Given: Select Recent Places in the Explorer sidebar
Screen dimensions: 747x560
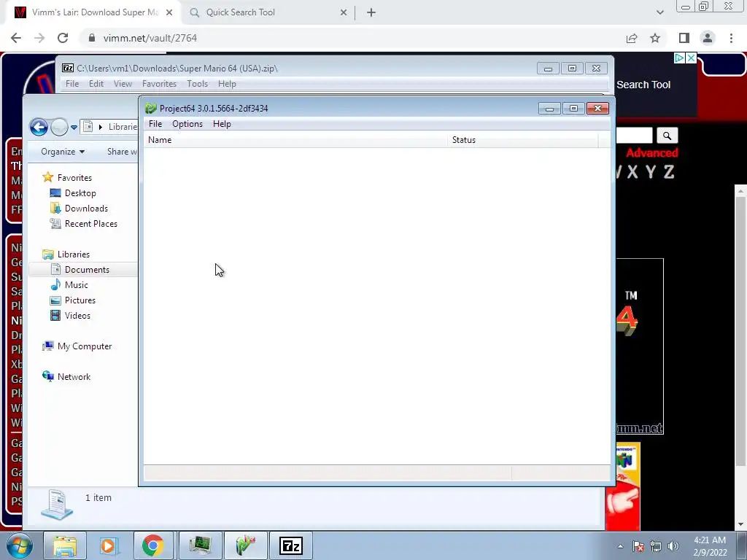Looking at the screenshot, I should tap(91, 223).
